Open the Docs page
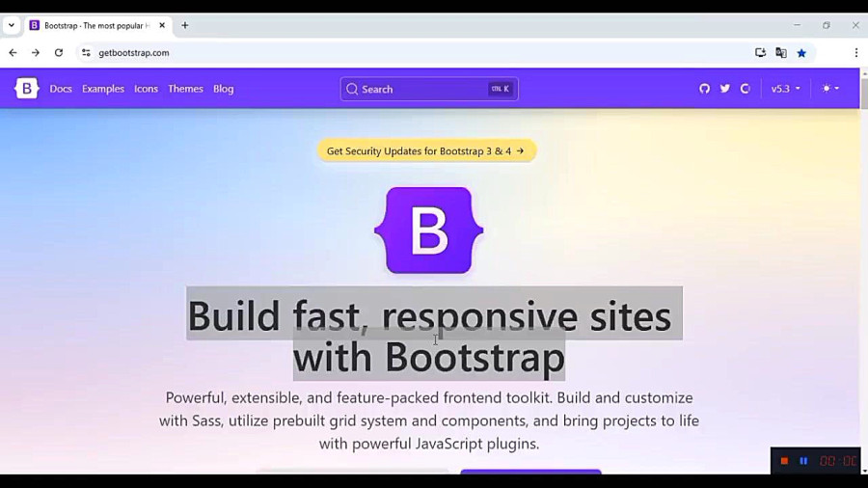The height and width of the screenshot is (488, 868). pos(61,89)
